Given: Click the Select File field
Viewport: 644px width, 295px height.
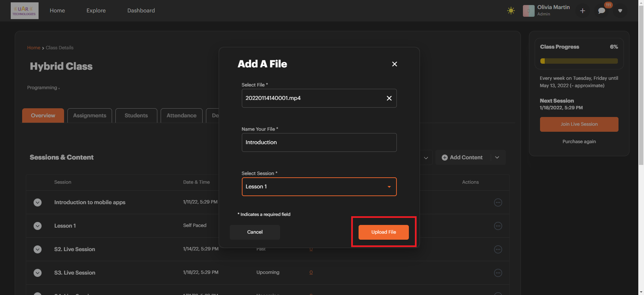Looking at the screenshot, I should tap(319, 98).
